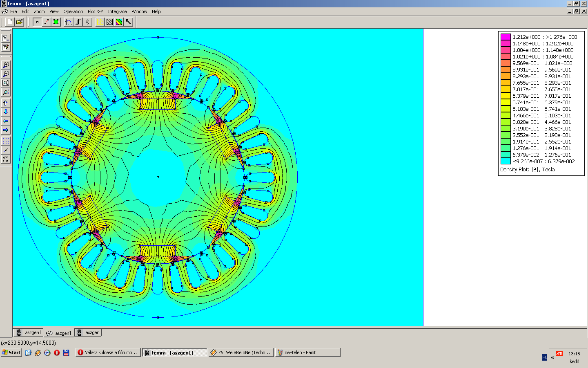Image resolution: width=588 pixels, height=368 pixels.
Task: Switch to '76. We aRe oNe' Winamp taskbar button
Action: pos(241,352)
